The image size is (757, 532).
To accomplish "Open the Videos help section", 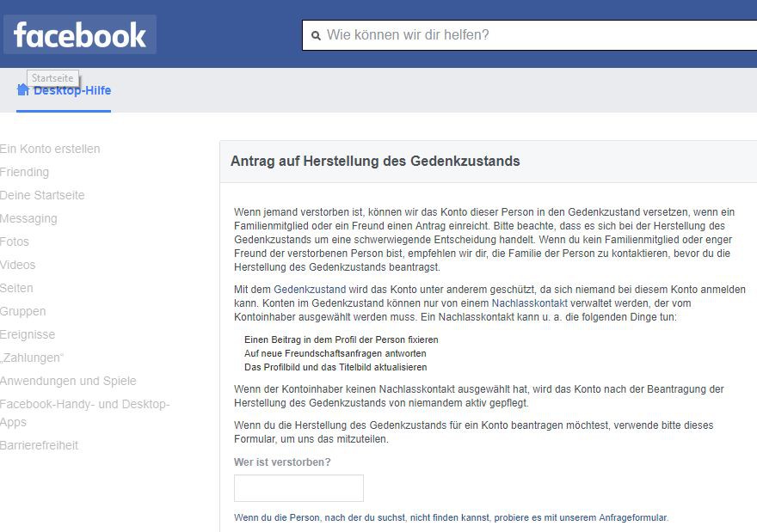I will pyautogui.click(x=18, y=265).
